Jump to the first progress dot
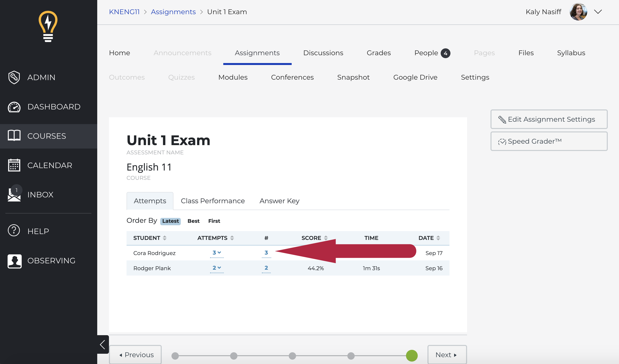Viewport: 619px width, 364px height. tap(175, 356)
